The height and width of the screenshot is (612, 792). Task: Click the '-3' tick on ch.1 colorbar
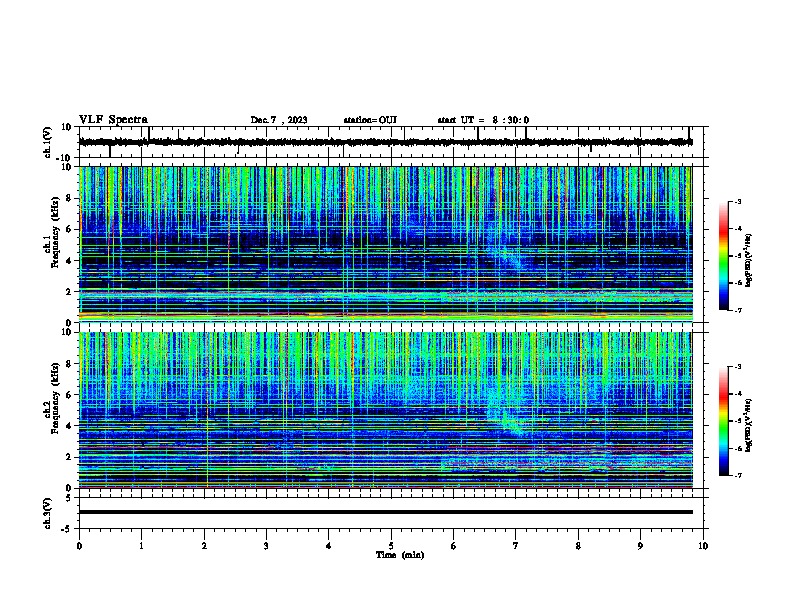click(738, 201)
